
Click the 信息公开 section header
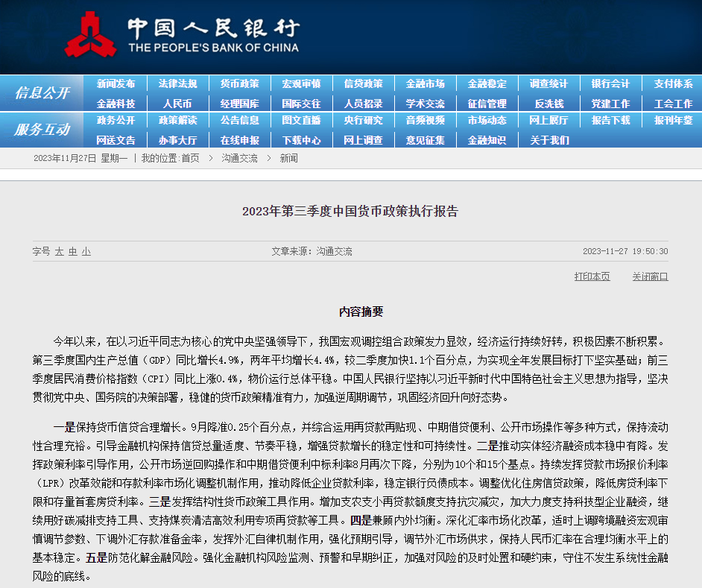[42, 93]
